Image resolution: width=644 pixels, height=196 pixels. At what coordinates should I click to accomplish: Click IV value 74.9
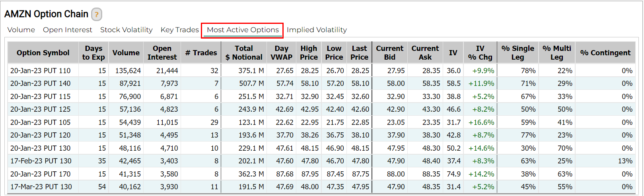[453, 174]
